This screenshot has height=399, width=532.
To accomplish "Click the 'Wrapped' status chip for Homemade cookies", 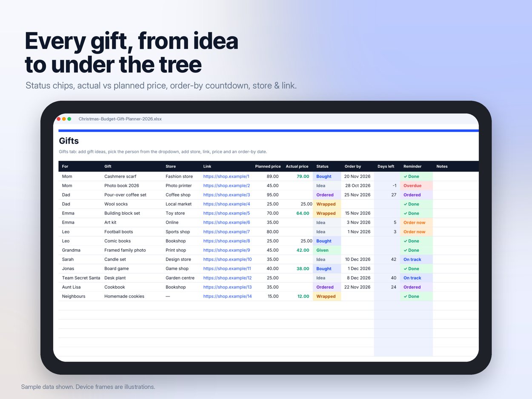I will pyautogui.click(x=327, y=296).
